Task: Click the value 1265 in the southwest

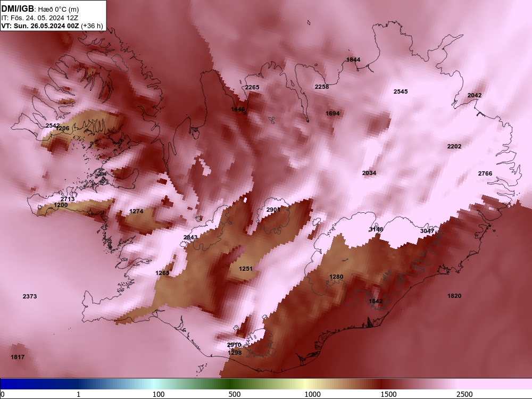Action: pos(162,273)
